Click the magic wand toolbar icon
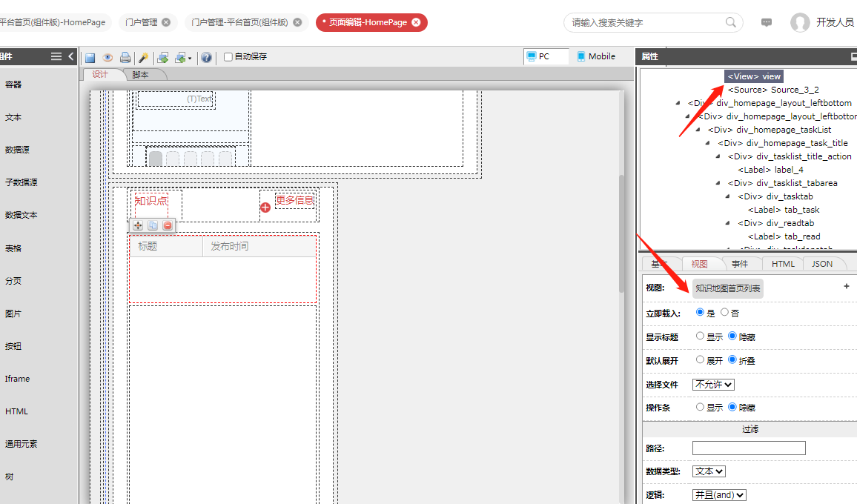This screenshot has width=857, height=504. coord(143,57)
